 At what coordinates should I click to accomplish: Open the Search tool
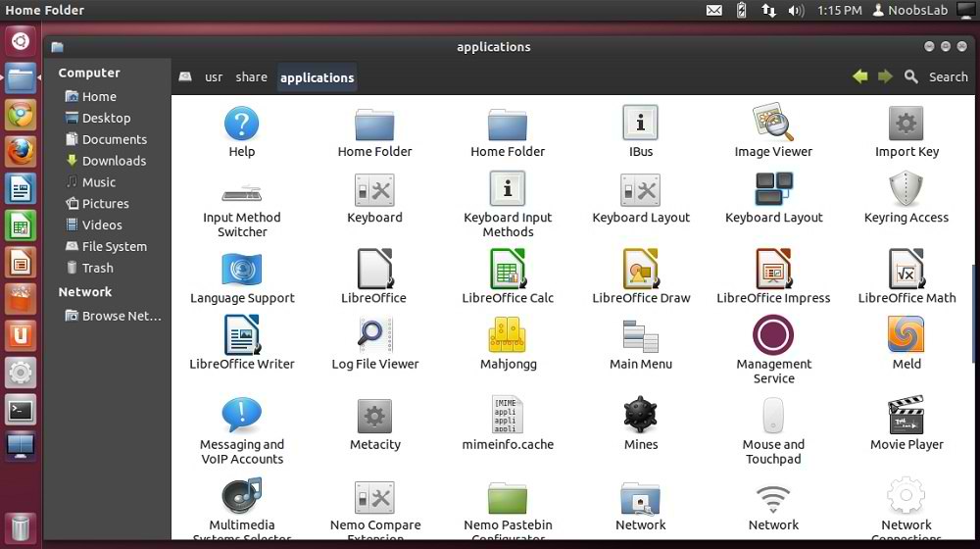[936, 76]
